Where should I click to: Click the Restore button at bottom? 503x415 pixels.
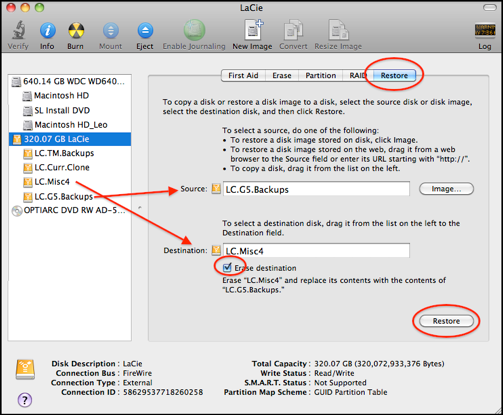pyautogui.click(x=446, y=321)
